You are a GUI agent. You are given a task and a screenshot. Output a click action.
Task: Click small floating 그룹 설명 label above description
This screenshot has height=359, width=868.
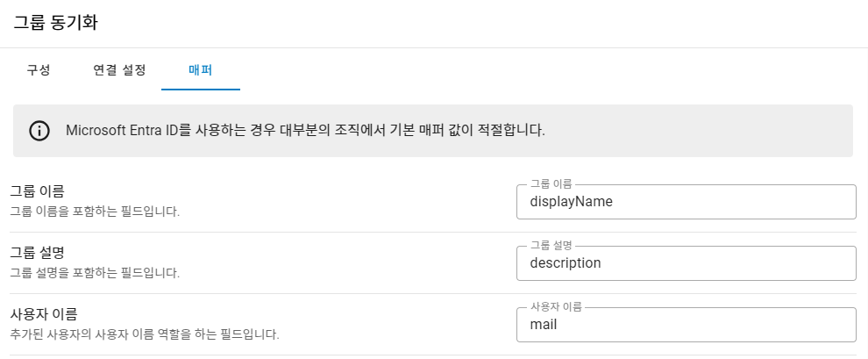point(551,245)
